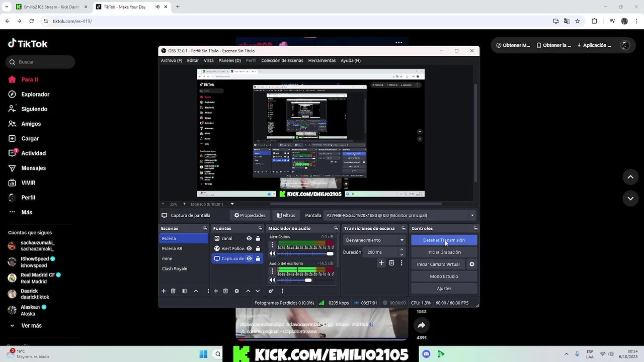Move the selected source up in Fuentes
The width and height of the screenshot is (644, 362).
coord(248,291)
